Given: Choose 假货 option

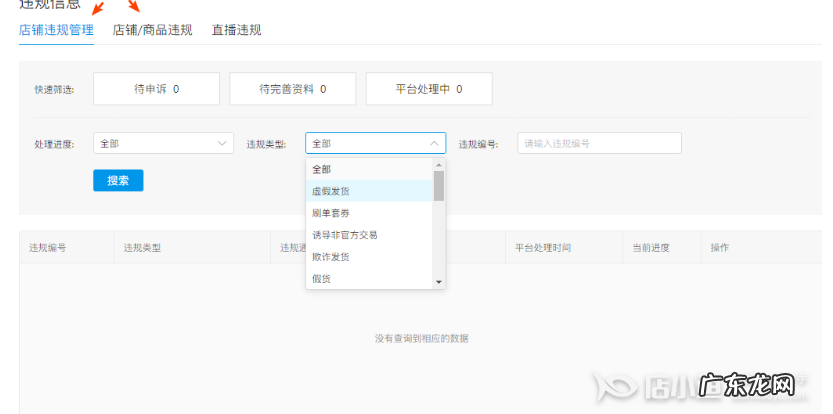Looking at the screenshot, I should [x=370, y=278].
